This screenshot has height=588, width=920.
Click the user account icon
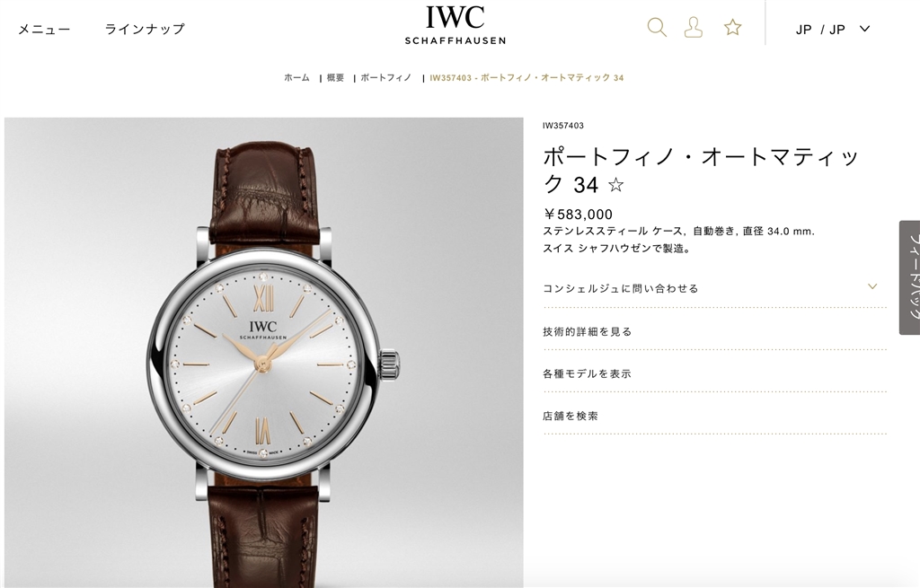click(694, 28)
